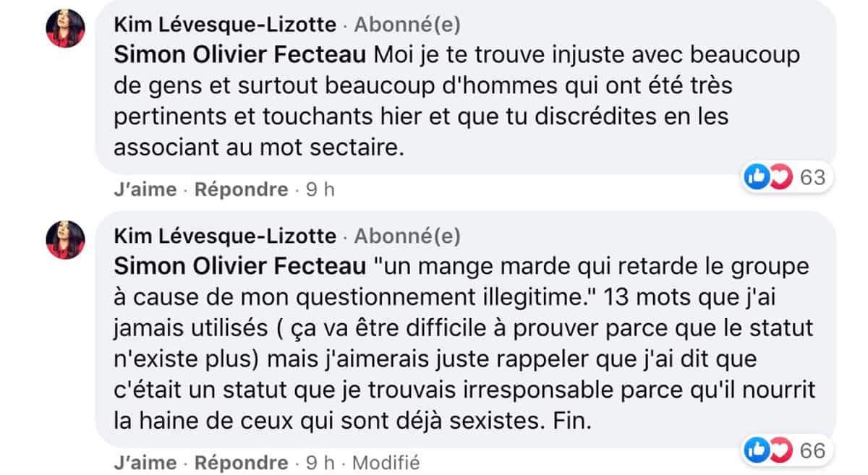Viewport: 868px width, 475px height.
Task: Click the blue like reaction icon beside 63
Action: pos(757,177)
